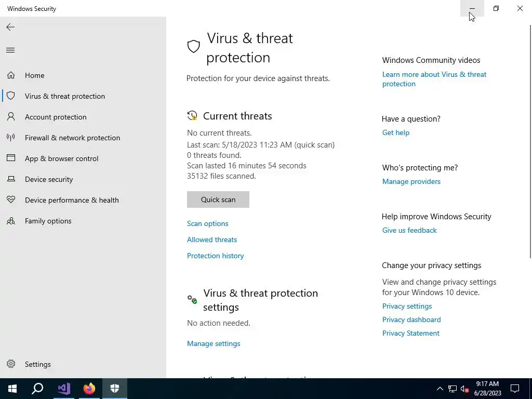Open Firewall & network protection
The image size is (532, 399).
(83, 137)
